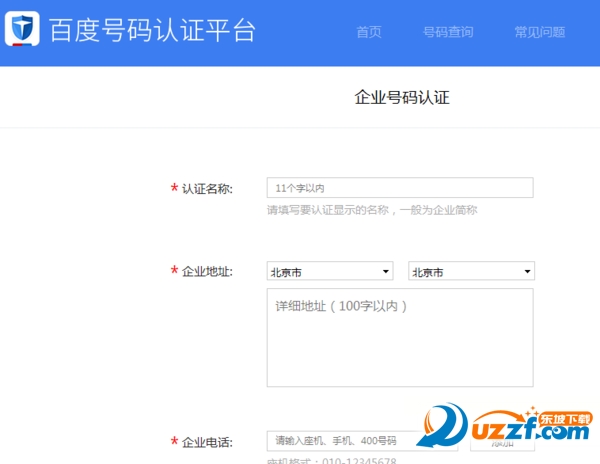Click the 企业地址 field label
This screenshot has height=464, width=600.
pyautogui.click(x=207, y=272)
